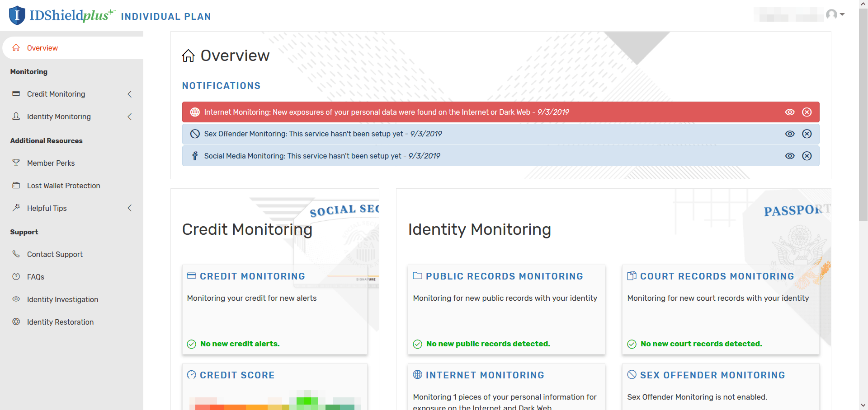Dismiss the Internet Monitoring notification
This screenshot has height=410, width=868.
[807, 112]
